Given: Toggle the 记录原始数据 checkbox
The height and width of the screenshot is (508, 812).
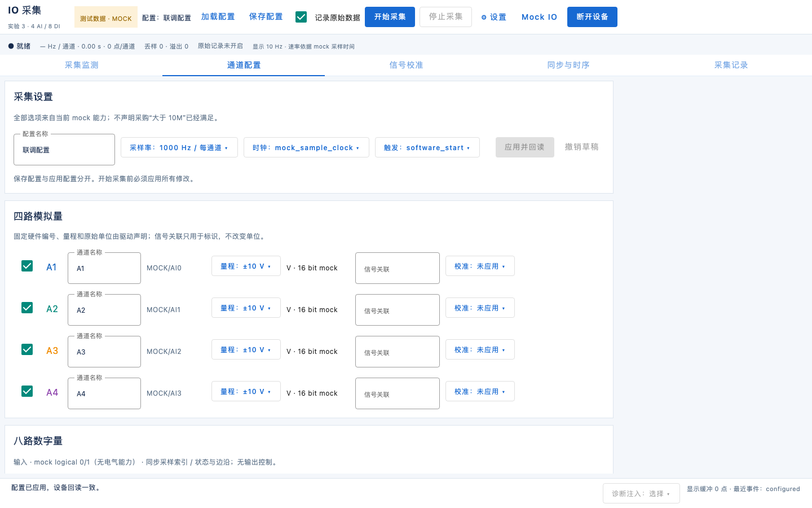Looking at the screenshot, I should (x=301, y=17).
